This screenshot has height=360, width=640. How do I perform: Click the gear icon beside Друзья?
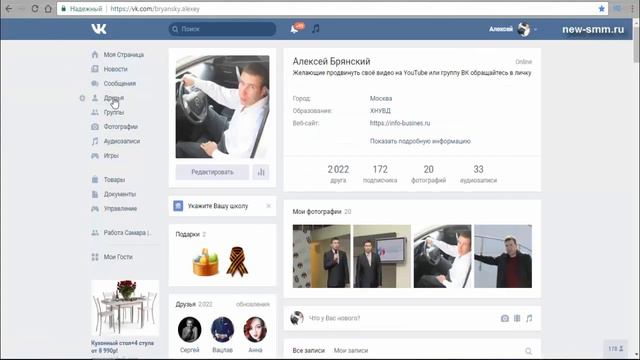coord(82,98)
